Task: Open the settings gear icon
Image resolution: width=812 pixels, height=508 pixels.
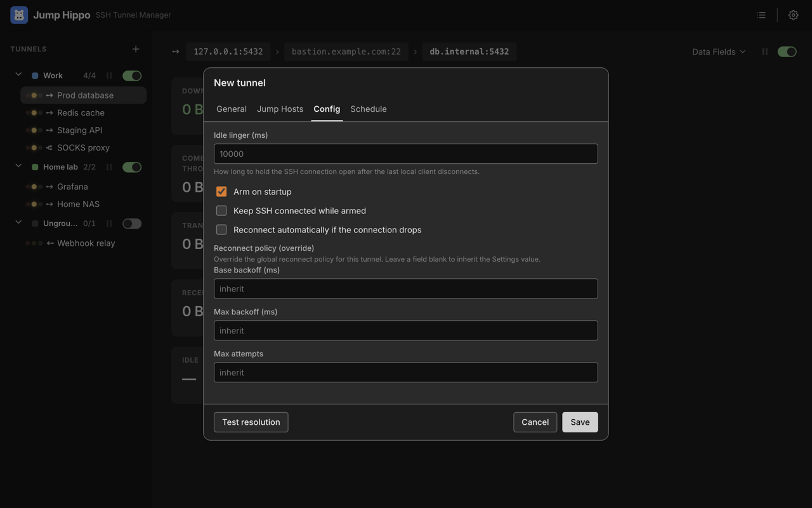Action: tap(793, 15)
